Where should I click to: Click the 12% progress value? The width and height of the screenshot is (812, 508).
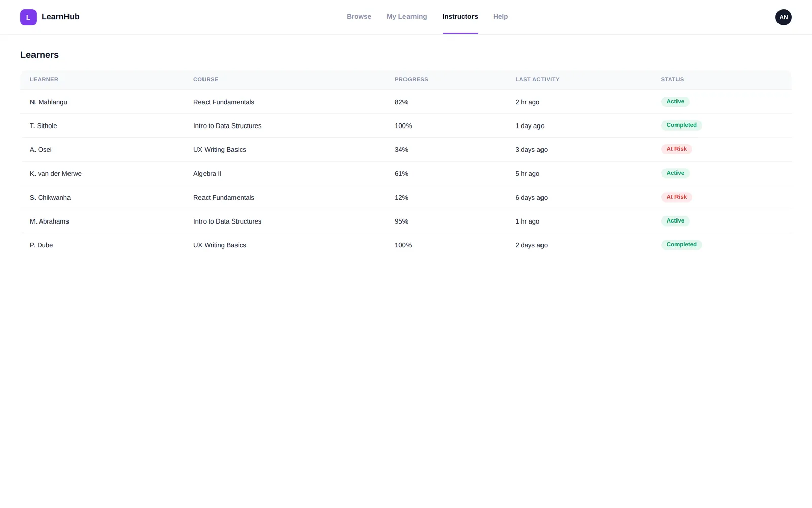(401, 198)
